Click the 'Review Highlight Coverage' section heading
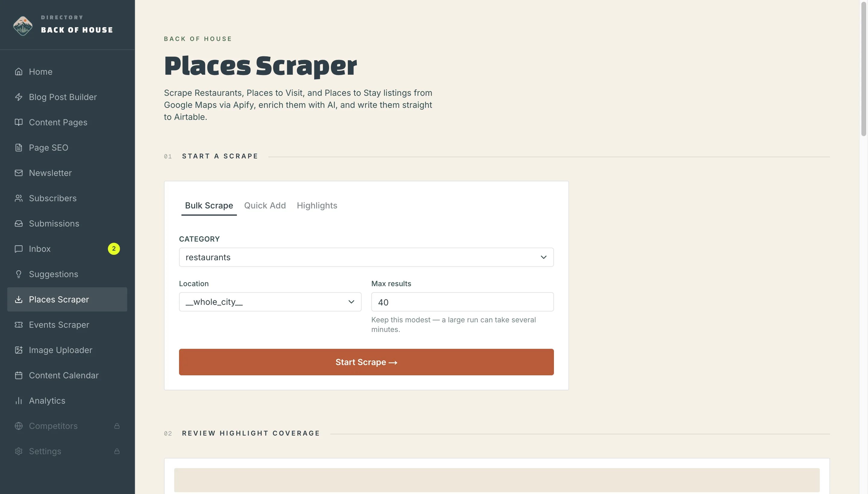The height and width of the screenshot is (494, 868). 251,433
